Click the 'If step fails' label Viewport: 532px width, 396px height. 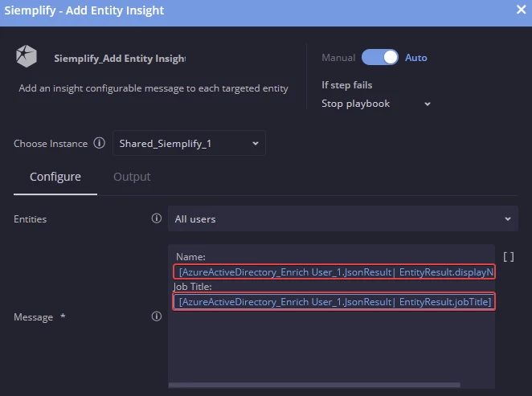point(346,85)
